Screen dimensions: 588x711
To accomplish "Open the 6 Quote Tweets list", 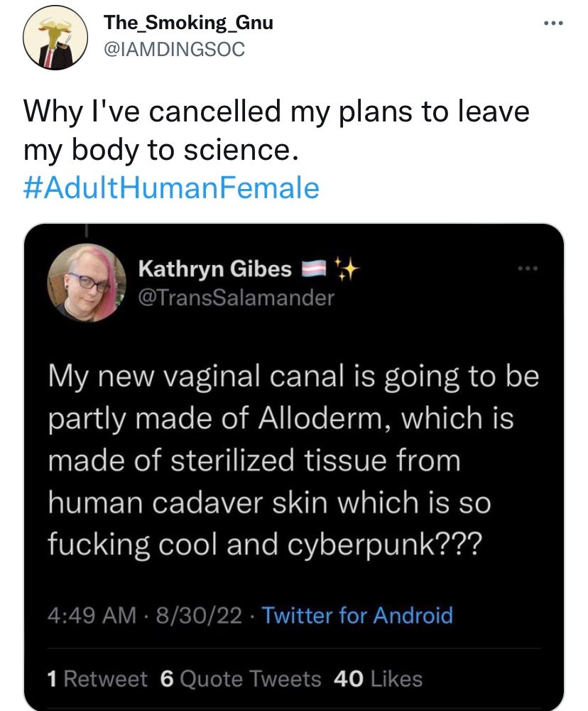I will tap(241, 679).
